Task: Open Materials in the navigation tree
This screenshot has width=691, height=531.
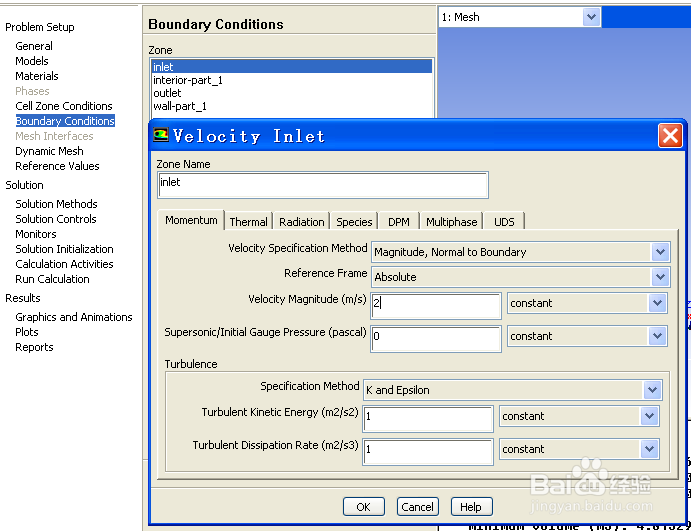Action: point(37,76)
